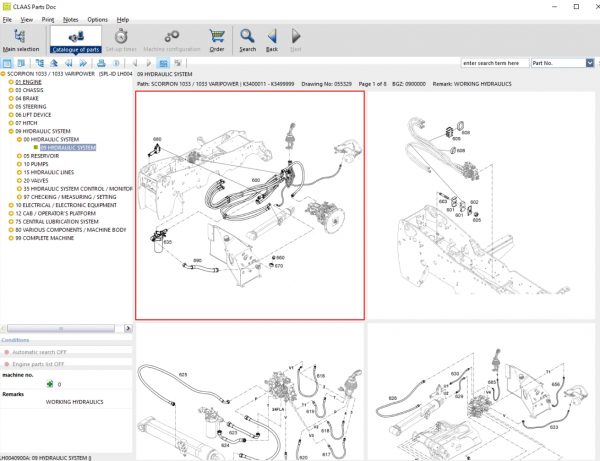Select the 20 VALVES tree item
The width and height of the screenshot is (600, 461).
click(36, 181)
